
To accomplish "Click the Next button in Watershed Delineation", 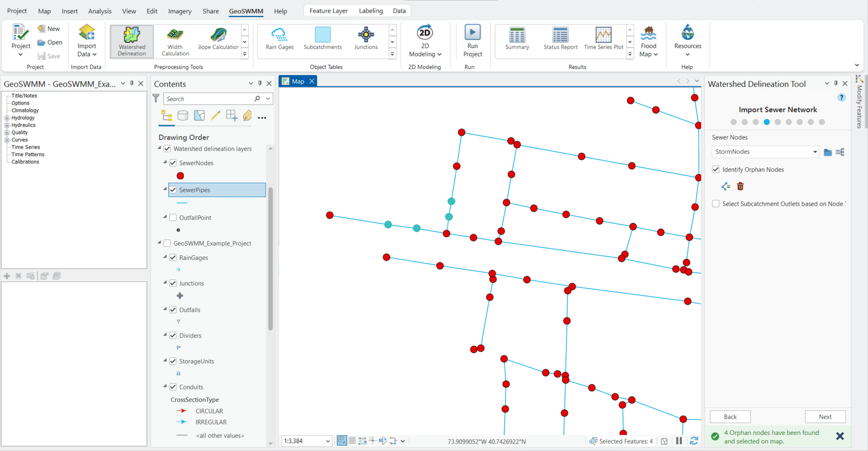I will point(825,416).
